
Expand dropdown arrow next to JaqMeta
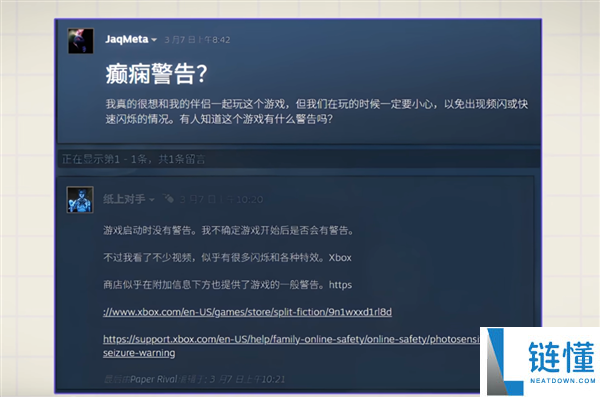click(154, 40)
